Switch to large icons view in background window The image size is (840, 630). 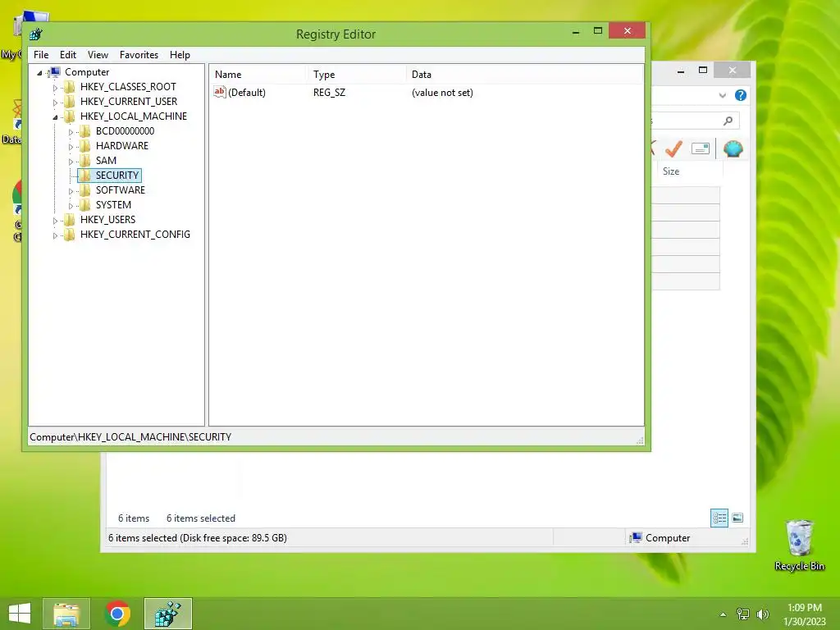tap(737, 518)
